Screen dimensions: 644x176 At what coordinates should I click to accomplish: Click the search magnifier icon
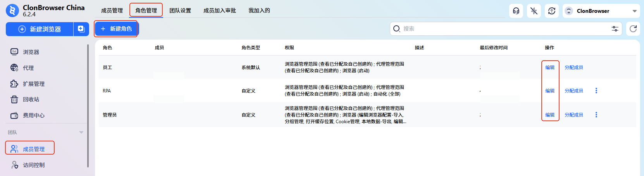click(x=396, y=29)
